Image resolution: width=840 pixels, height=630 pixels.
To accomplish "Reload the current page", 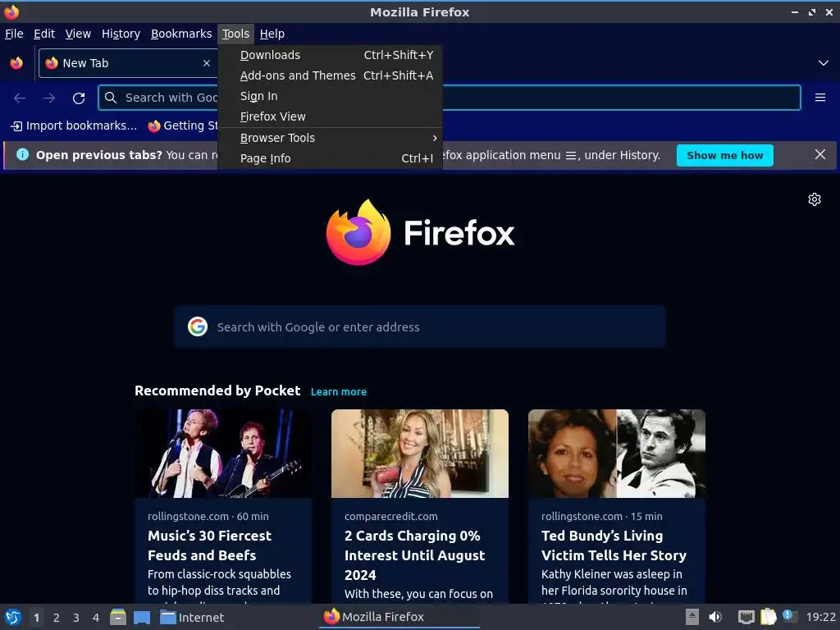I will pyautogui.click(x=79, y=98).
